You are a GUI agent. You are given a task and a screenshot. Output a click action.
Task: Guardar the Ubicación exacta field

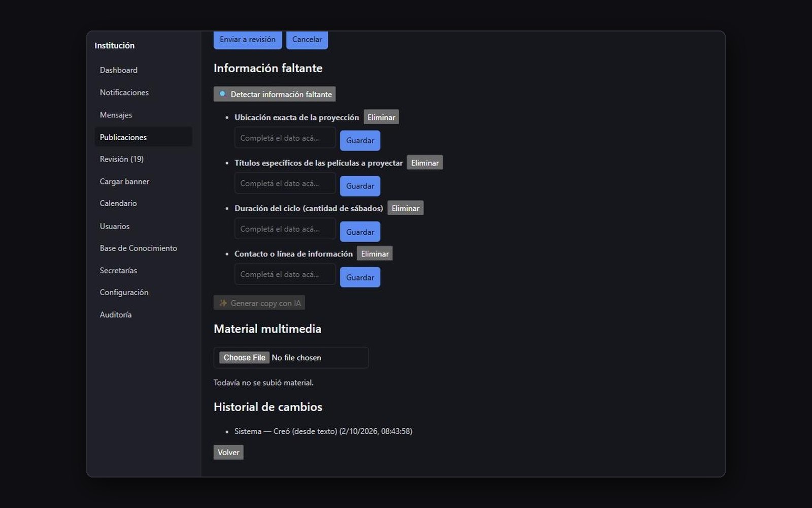[360, 141]
